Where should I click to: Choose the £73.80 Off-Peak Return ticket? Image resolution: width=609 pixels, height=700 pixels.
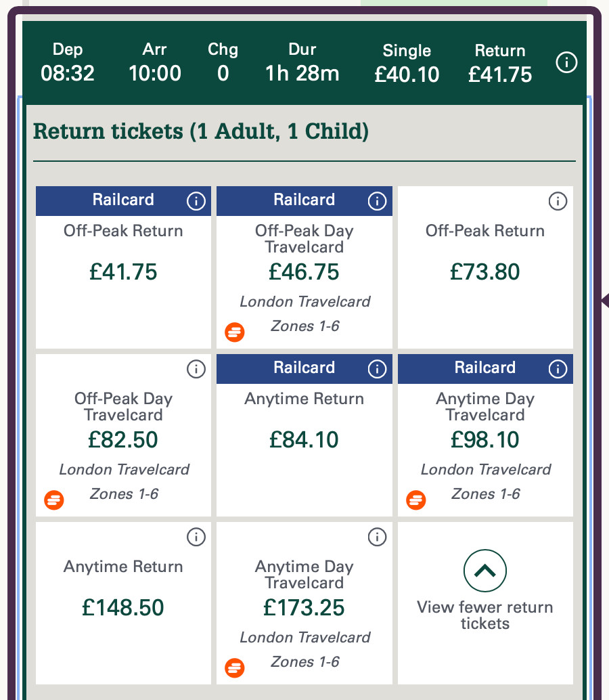click(485, 272)
